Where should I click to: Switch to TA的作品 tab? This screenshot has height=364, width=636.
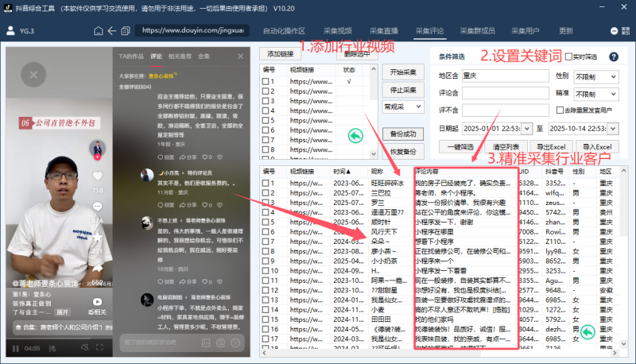point(131,56)
